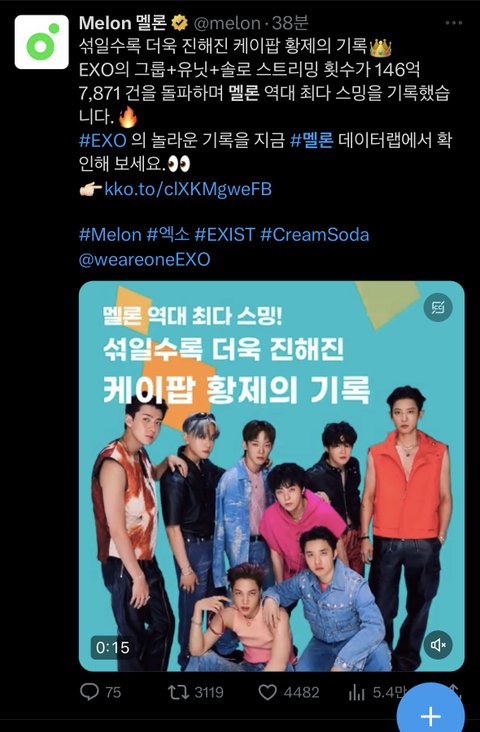Play the EXO video thumbnail
Viewport: 480px width, 732px height.
tap(271, 476)
